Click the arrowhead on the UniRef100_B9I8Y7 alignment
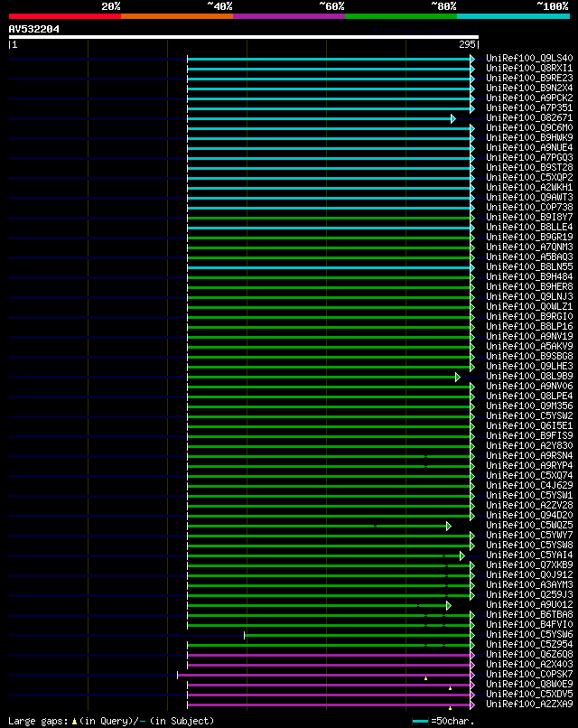Viewport: 578px width, 728px height. [x=472, y=219]
